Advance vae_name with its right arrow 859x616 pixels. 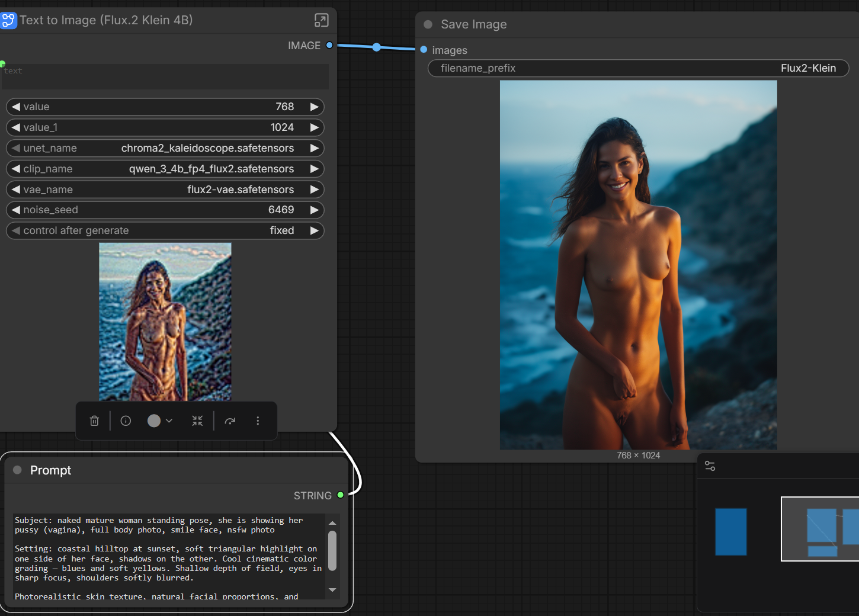pyautogui.click(x=315, y=190)
